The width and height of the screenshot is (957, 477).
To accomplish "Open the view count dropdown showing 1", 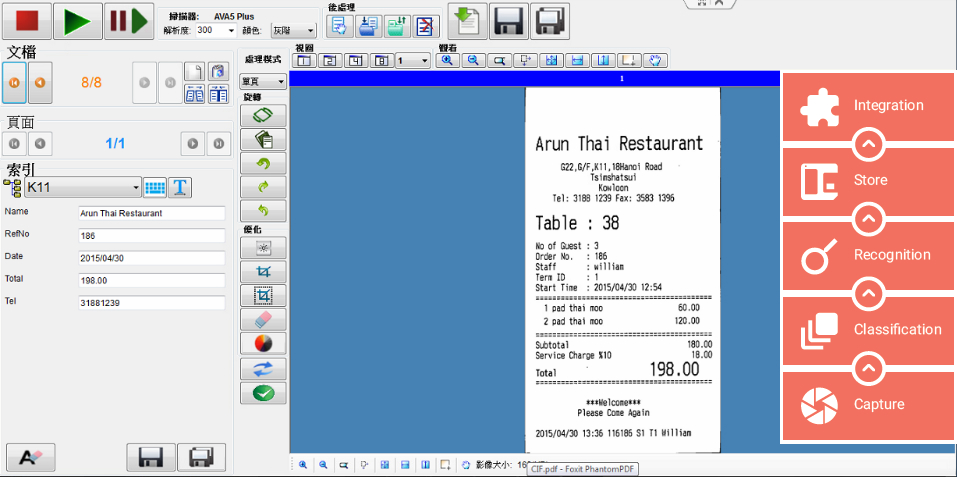I will 413,60.
